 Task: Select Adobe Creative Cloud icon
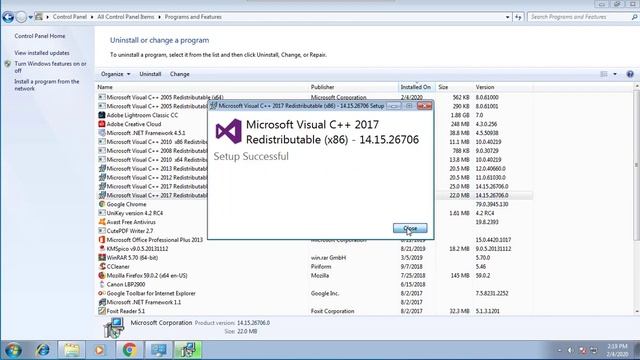(x=102, y=124)
